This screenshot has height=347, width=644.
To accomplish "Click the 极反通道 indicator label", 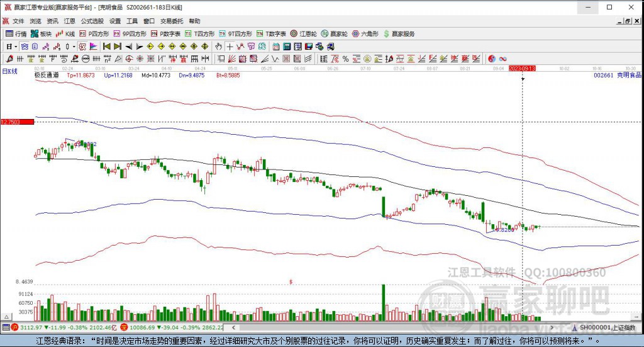I will [47, 75].
